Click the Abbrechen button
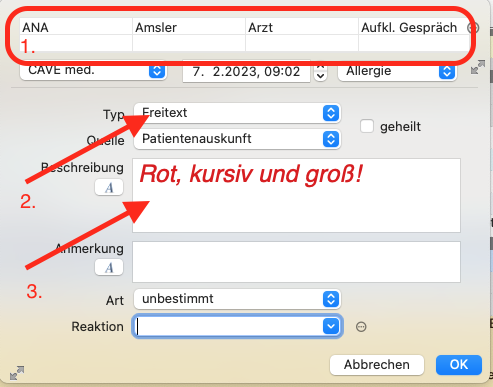This screenshot has height=387, width=493. (377, 365)
